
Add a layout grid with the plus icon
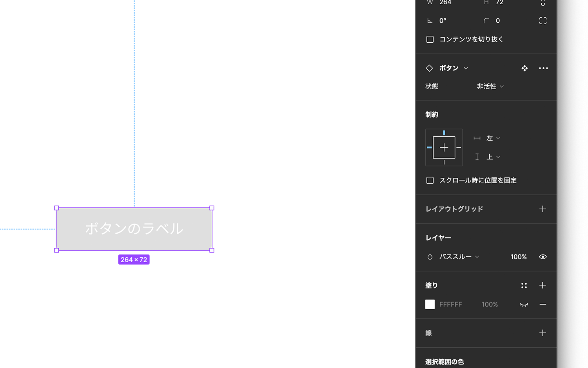[543, 209]
